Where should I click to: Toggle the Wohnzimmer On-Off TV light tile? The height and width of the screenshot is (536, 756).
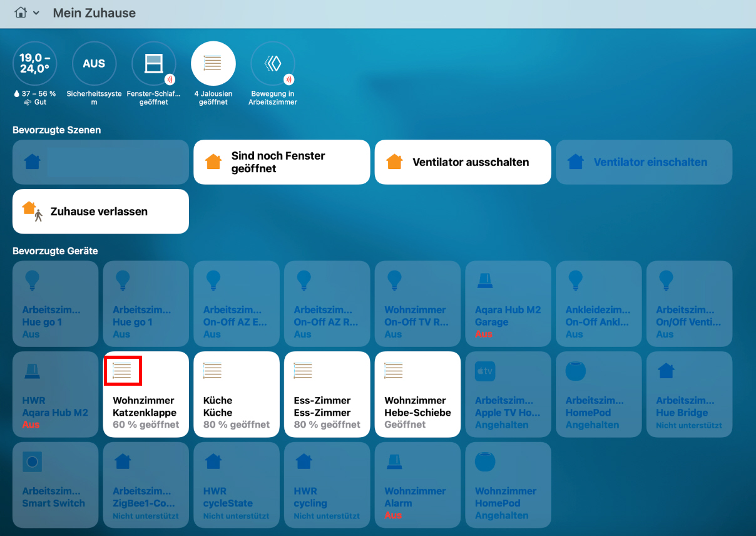click(418, 304)
